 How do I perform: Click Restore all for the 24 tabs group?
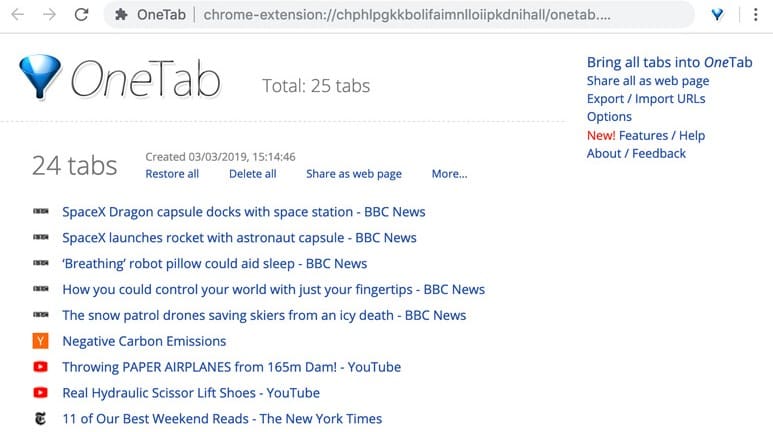172,174
